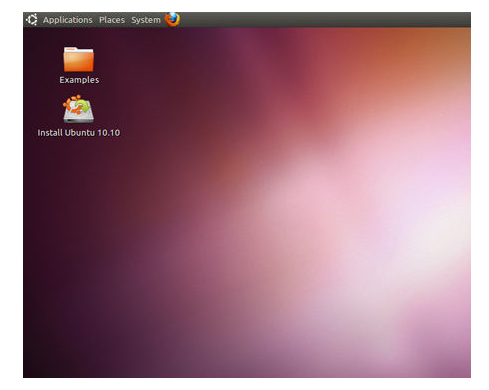Click the circular Ubuntu icon left of Applications

[x=32, y=20]
